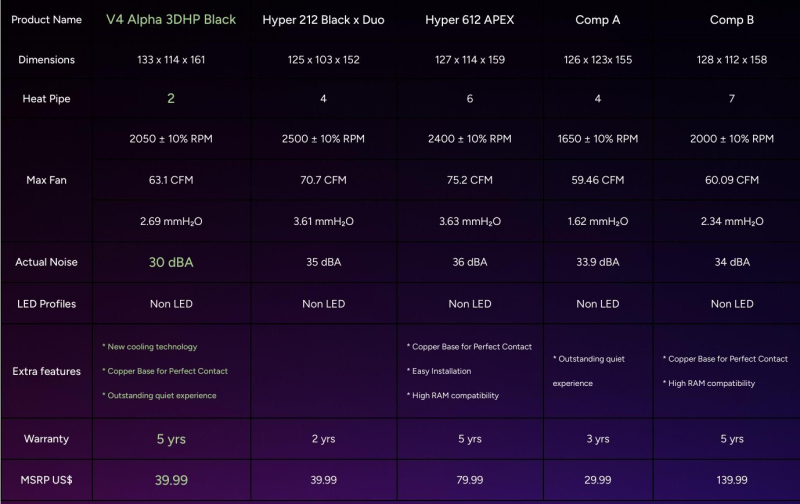Screen dimensions: 800x504
Task: Select the Warranty row label
Action: point(46,439)
